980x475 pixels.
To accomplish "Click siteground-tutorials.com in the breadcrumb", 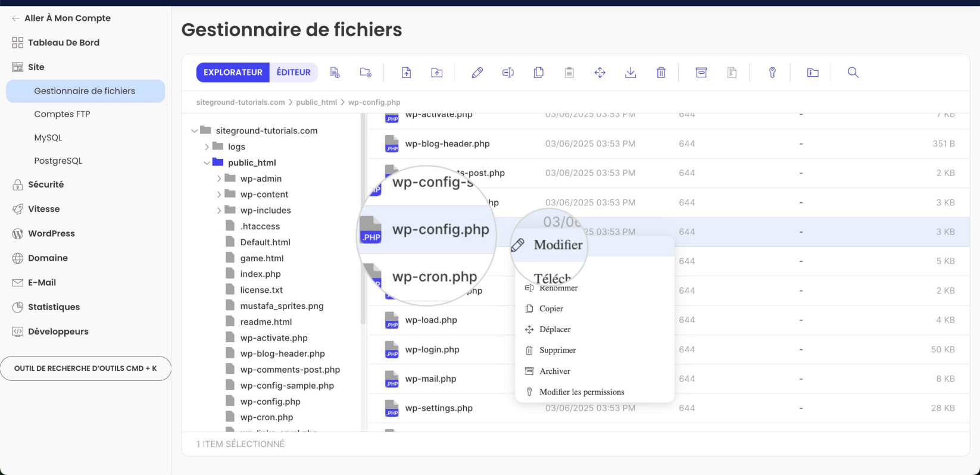I will [x=241, y=102].
